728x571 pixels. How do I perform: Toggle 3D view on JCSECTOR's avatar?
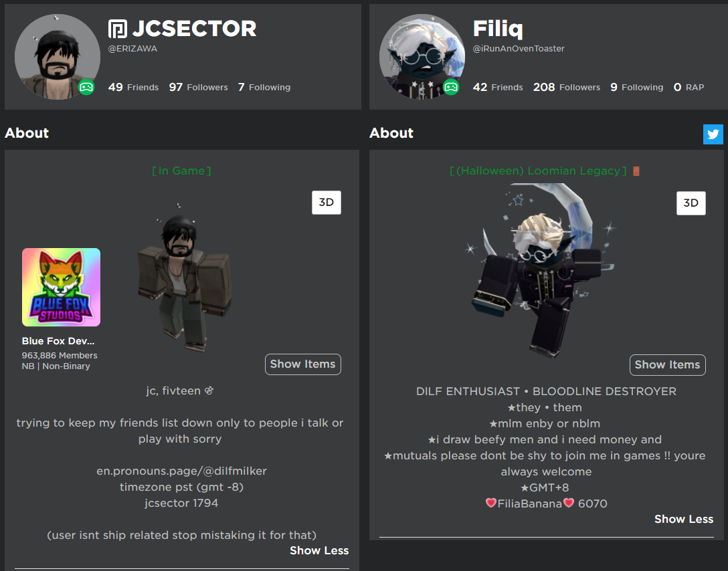tap(327, 202)
